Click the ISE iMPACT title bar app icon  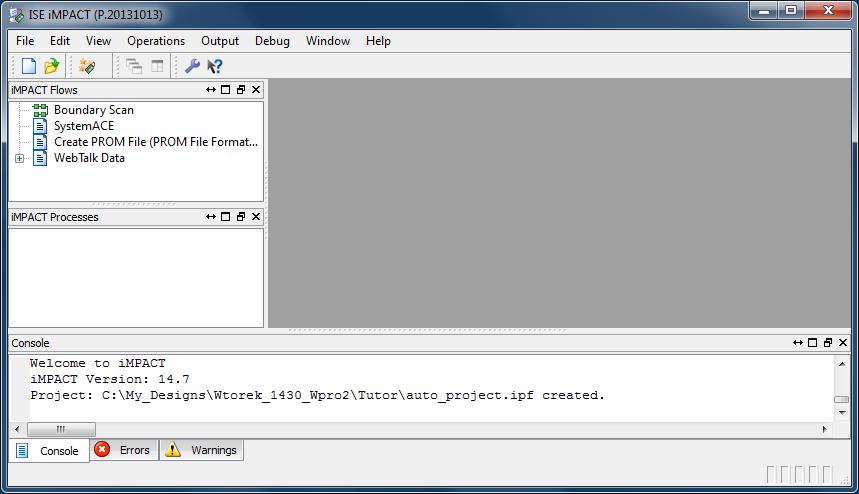(16, 15)
